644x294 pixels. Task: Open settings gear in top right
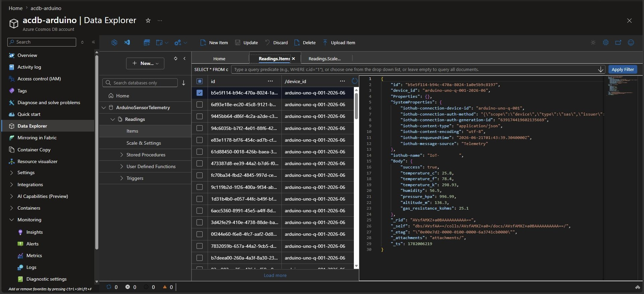(x=606, y=43)
